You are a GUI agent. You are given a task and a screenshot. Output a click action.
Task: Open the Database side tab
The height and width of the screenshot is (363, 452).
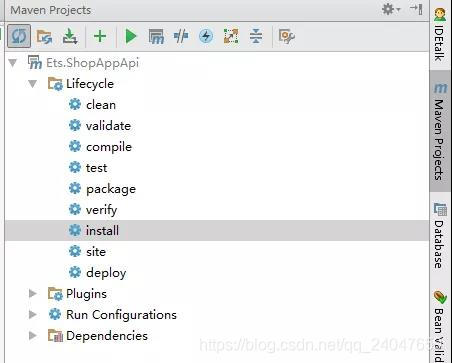tap(440, 235)
